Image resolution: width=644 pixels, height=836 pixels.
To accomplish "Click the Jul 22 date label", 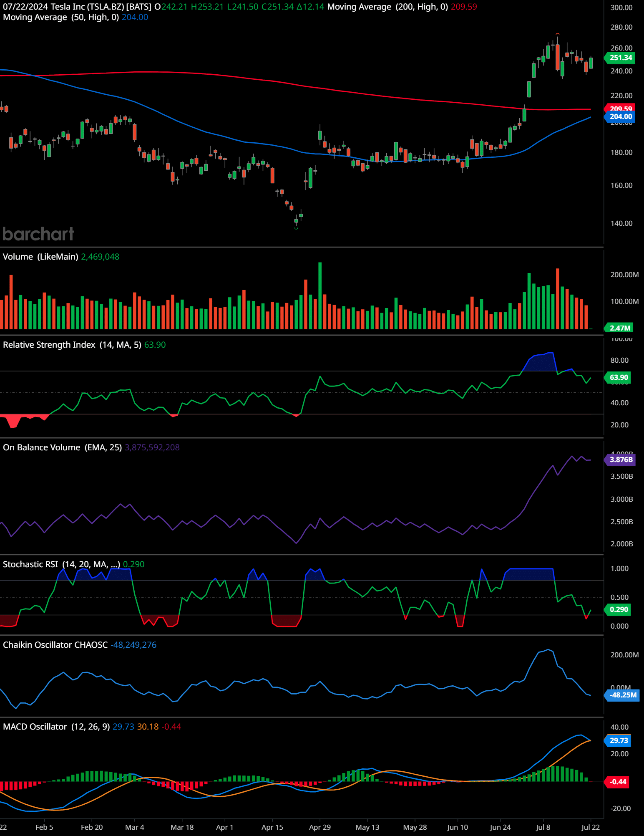I will pyautogui.click(x=591, y=827).
